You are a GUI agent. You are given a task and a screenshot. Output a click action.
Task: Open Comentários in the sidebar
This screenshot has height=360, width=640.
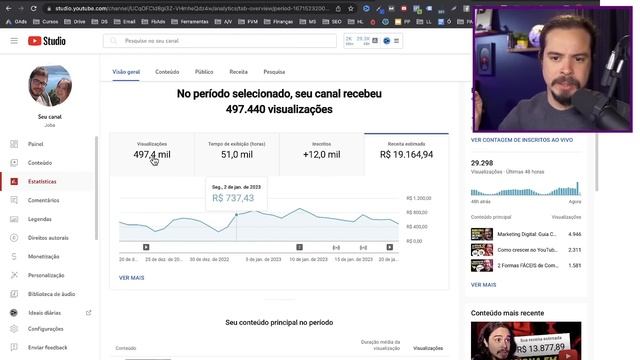tap(43, 200)
